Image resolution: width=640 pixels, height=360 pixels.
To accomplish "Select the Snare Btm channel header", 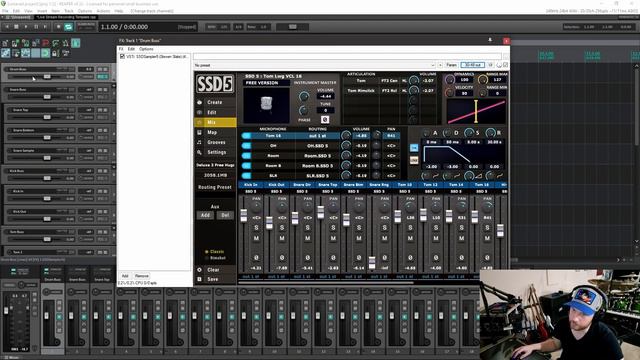I will [x=353, y=185].
